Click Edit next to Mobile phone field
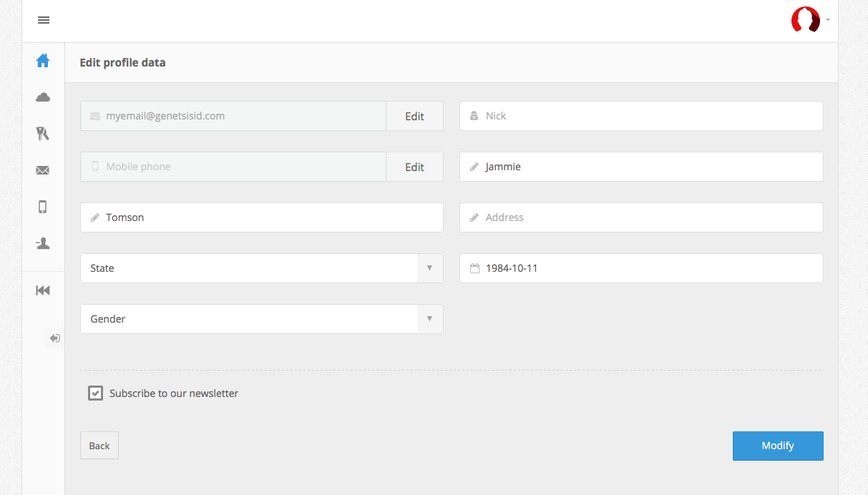 [x=414, y=167]
